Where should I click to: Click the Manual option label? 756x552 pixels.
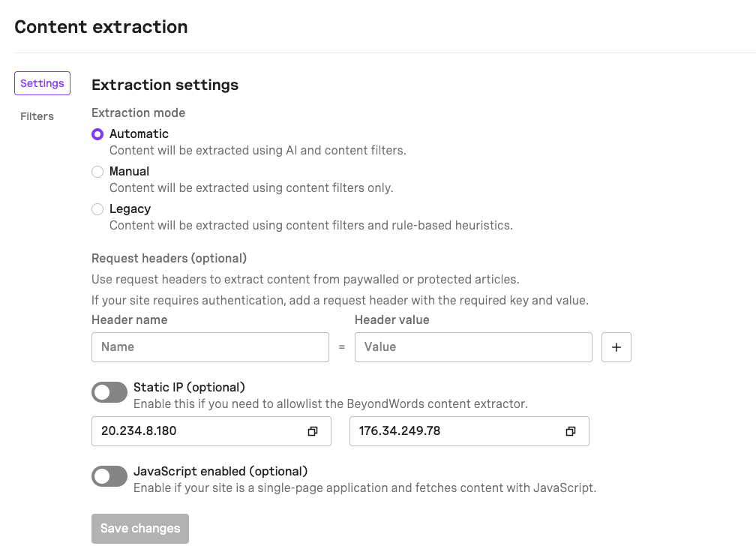click(x=129, y=171)
